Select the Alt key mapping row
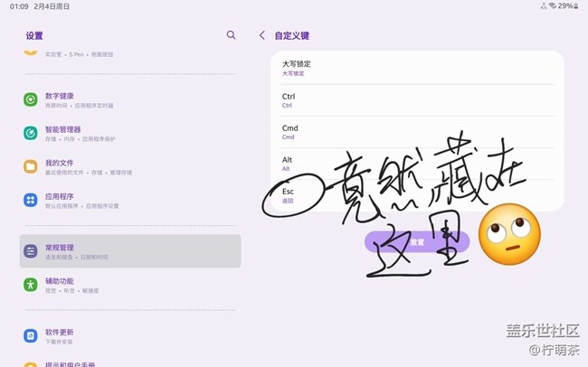 point(417,164)
